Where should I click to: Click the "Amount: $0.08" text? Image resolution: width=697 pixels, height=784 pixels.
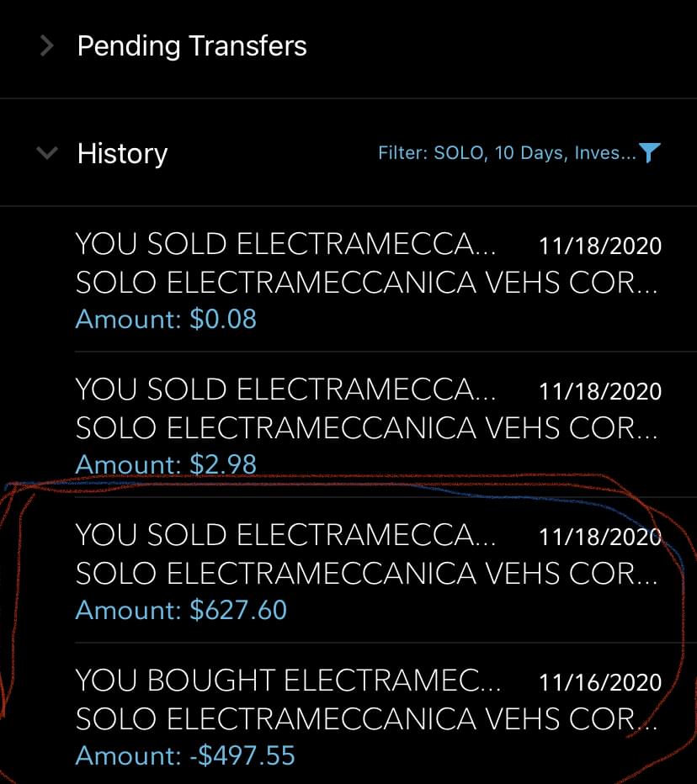166,320
